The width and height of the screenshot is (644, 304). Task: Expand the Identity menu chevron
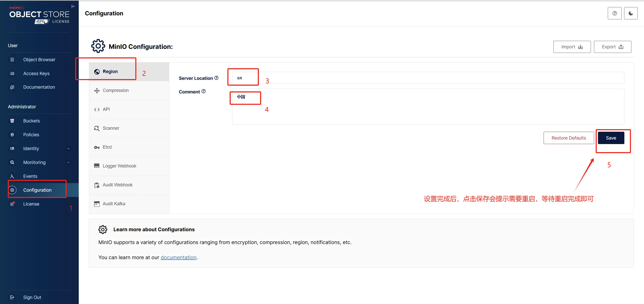click(68, 149)
